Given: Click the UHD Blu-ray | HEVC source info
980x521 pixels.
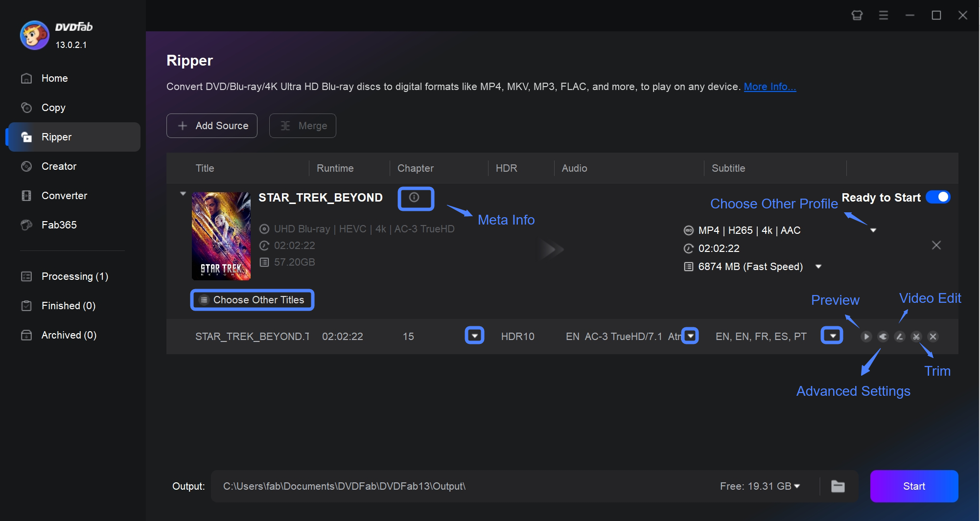Looking at the screenshot, I should 364,229.
